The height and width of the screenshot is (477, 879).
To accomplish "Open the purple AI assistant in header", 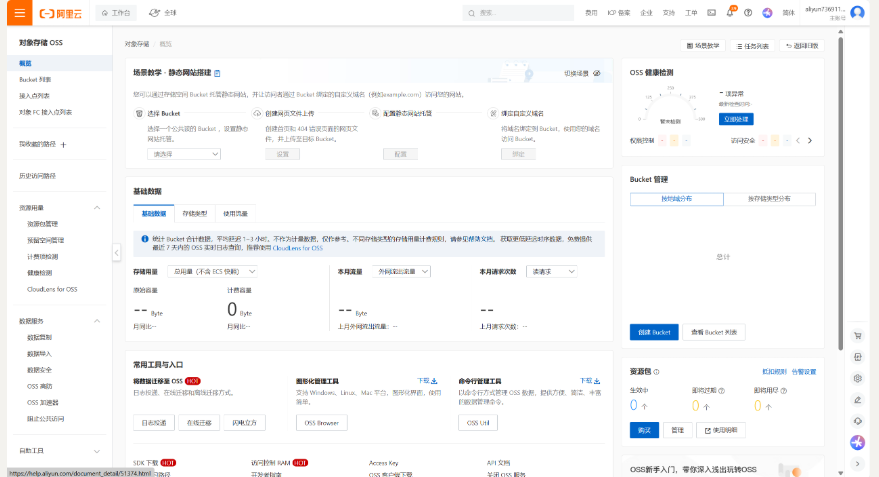I will (x=767, y=12).
